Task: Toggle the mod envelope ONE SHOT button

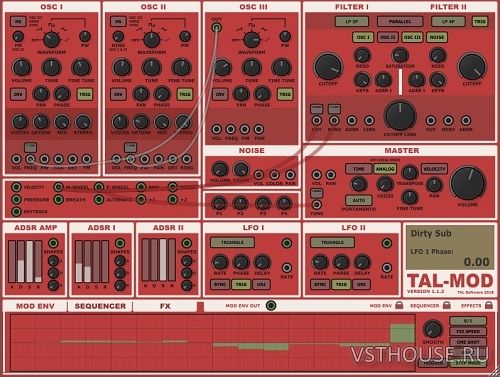Action: tap(468, 342)
